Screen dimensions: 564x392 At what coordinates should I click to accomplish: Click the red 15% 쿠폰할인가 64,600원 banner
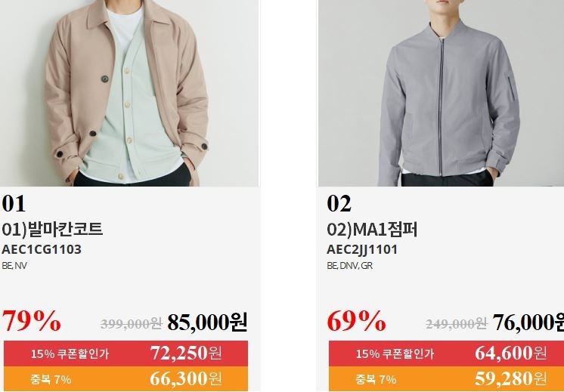point(446,353)
